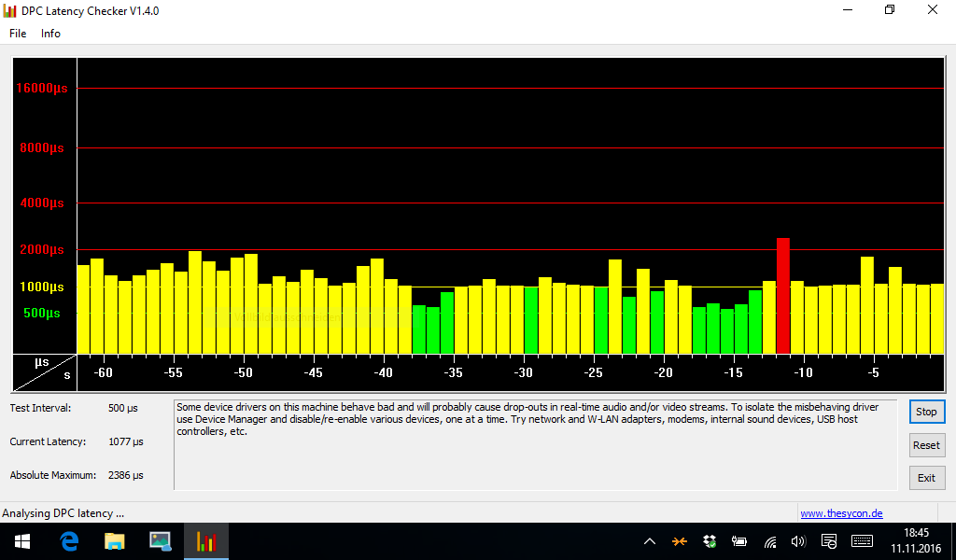Click the red latency spike bar
Screen dimensions: 956x560
783,296
